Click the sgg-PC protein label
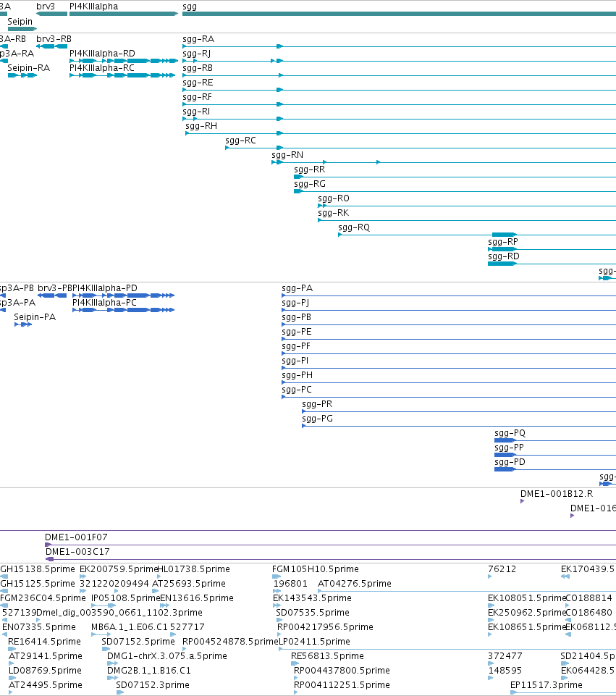Screen dimensions: 616x696 (x=297, y=389)
